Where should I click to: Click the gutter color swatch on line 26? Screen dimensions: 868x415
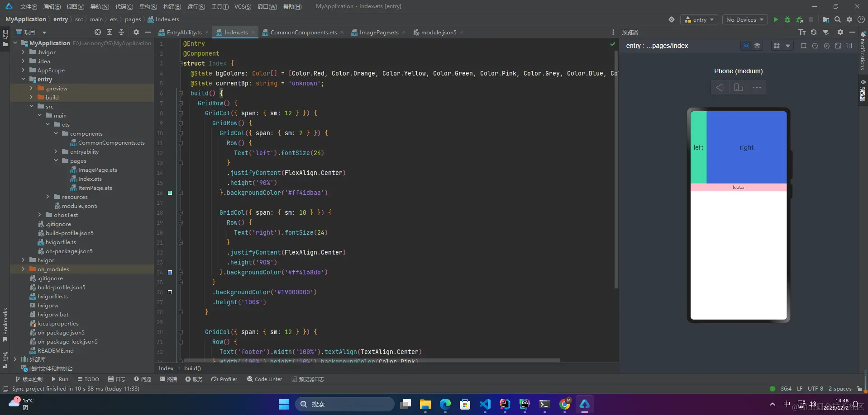[170, 292]
